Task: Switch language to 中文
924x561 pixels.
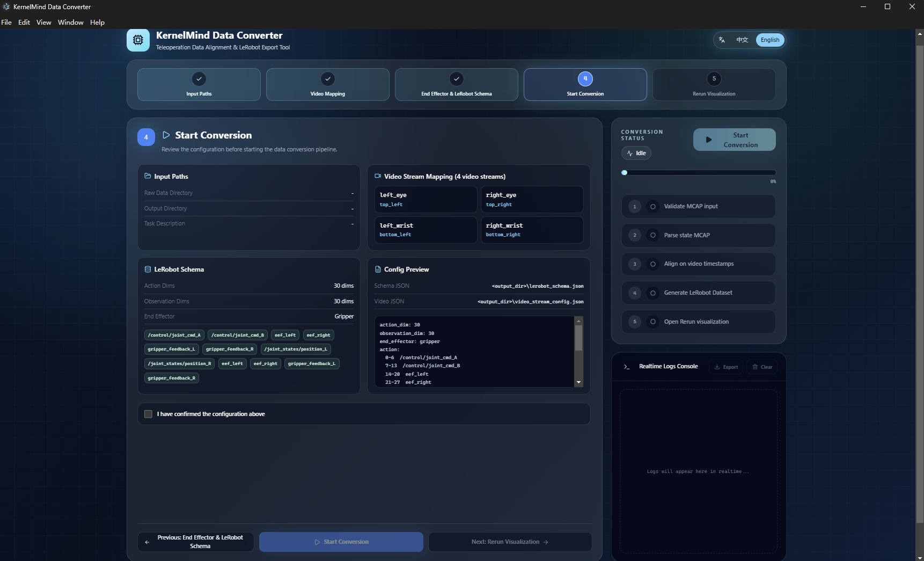Action: point(742,40)
